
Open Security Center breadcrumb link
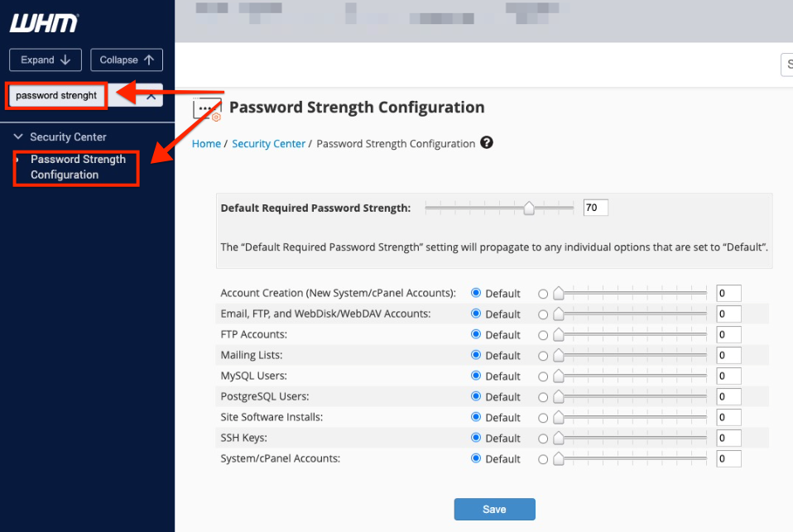268,144
